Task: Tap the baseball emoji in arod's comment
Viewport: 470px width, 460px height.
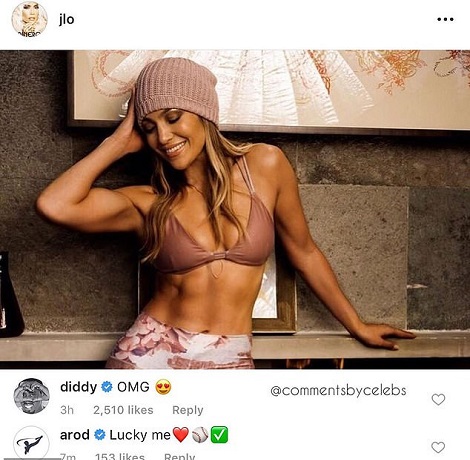Action: tap(200, 435)
